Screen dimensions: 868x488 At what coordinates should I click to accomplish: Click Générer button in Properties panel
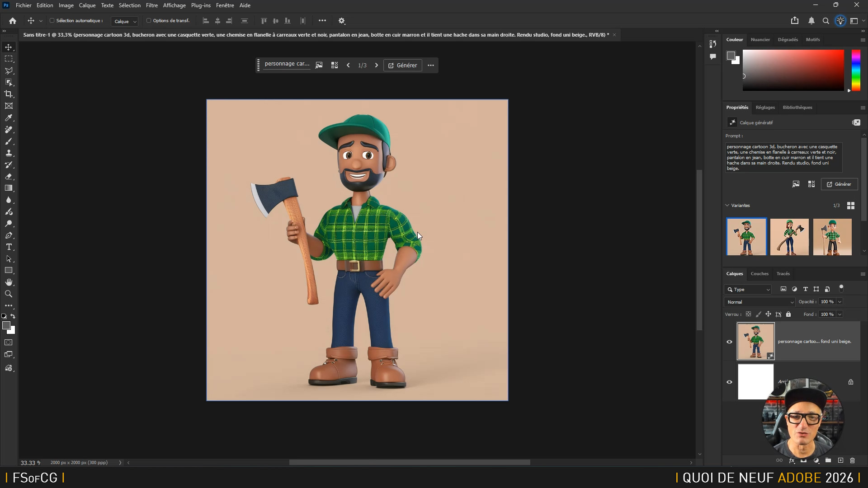coord(839,184)
